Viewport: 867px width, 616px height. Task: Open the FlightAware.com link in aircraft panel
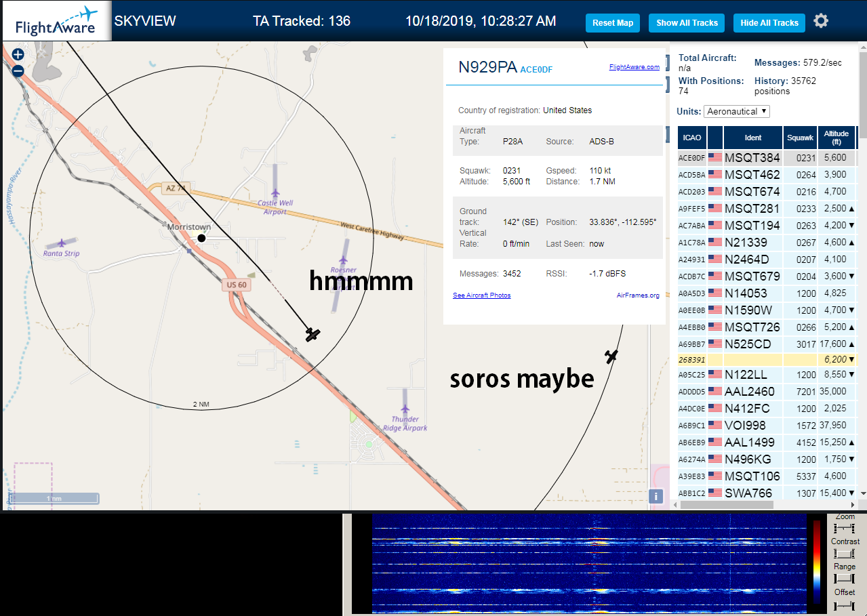(634, 67)
